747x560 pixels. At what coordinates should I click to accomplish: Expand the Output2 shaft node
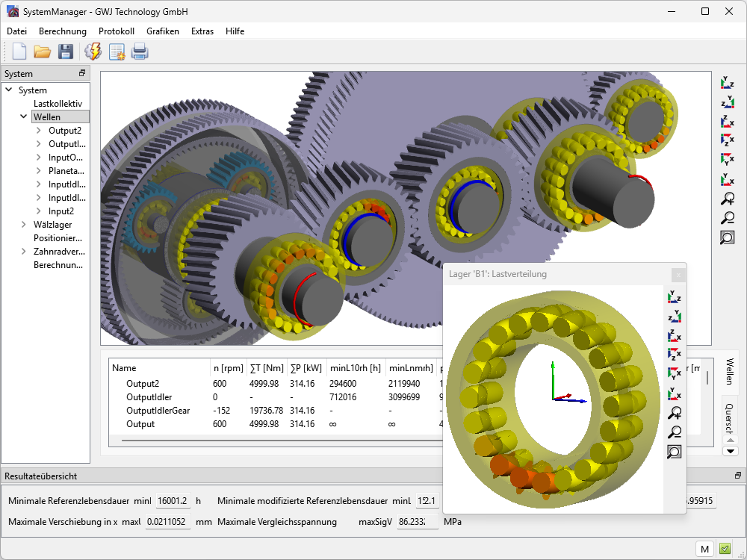coord(39,131)
